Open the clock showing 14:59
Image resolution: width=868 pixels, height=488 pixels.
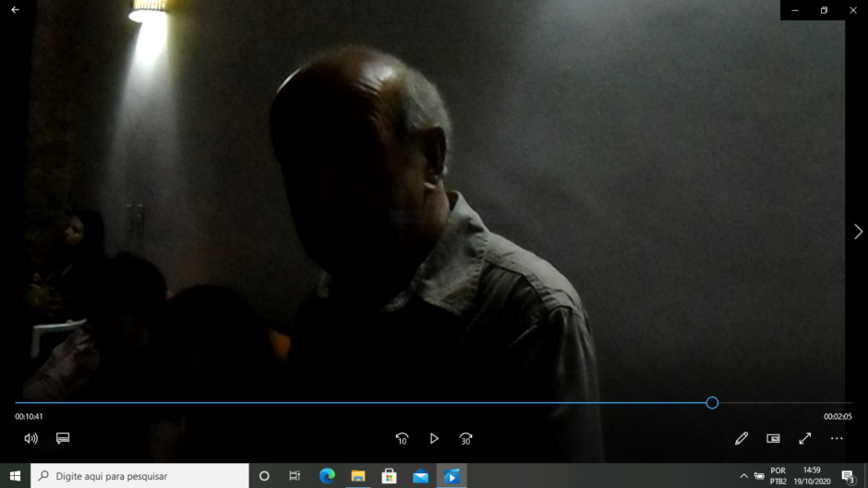coord(812,476)
